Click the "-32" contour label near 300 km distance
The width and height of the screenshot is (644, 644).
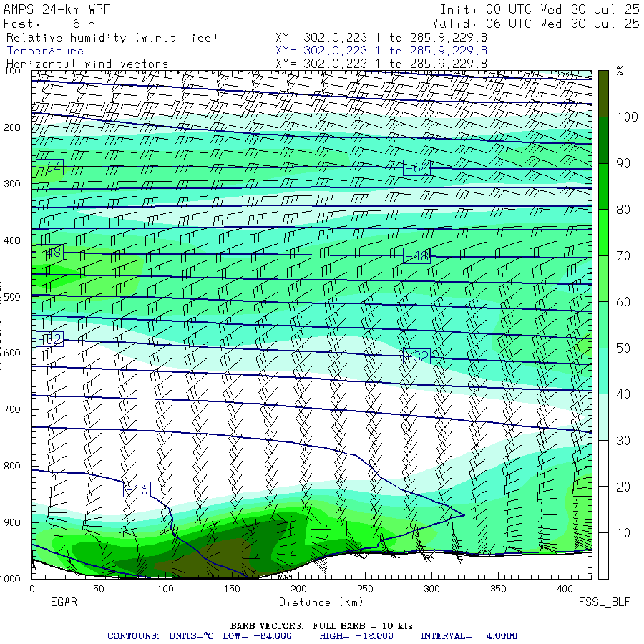pyautogui.click(x=416, y=356)
